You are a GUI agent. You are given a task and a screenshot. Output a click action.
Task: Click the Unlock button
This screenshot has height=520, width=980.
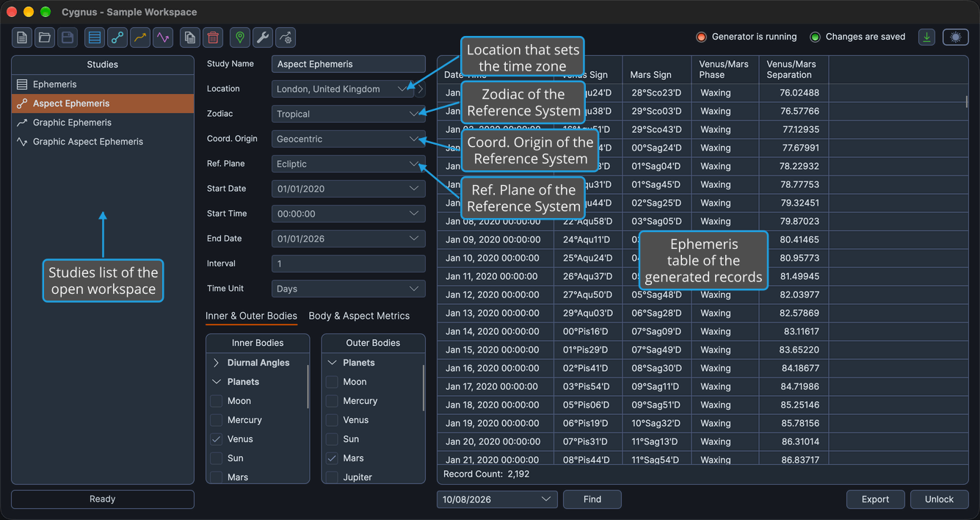click(939, 499)
